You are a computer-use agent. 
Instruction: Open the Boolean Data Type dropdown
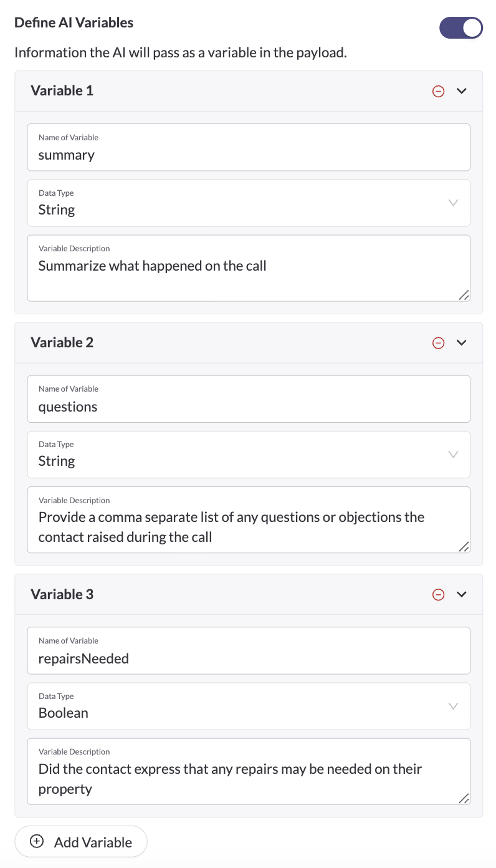pyautogui.click(x=249, y=706)
